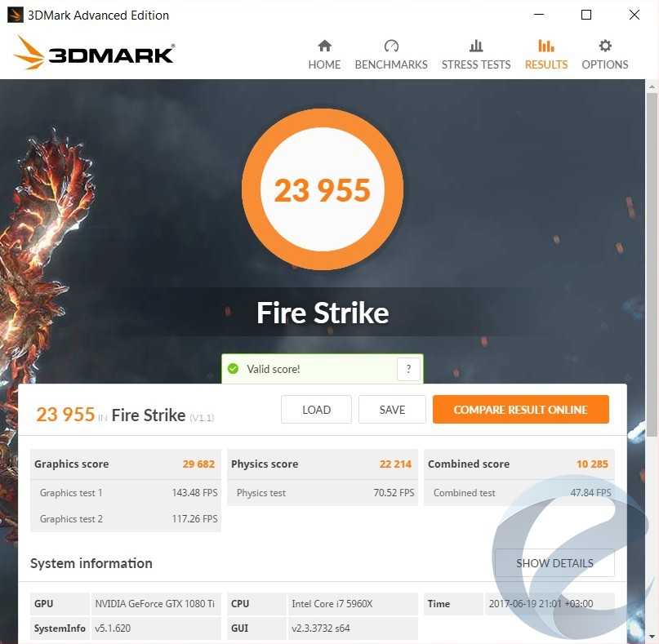Click the Home house icon
Viewport: 659px width, 644px height.
click(x=324, y=46)
